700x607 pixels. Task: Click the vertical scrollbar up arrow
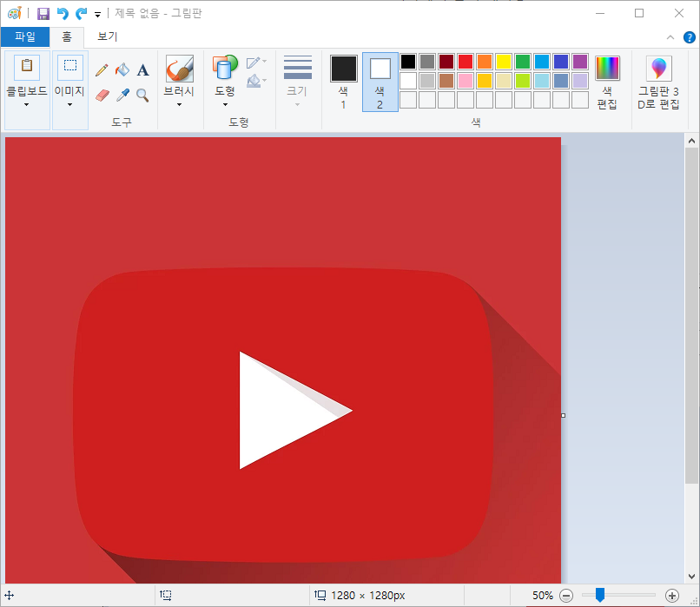pyautogui.click(x=691, y=141)
